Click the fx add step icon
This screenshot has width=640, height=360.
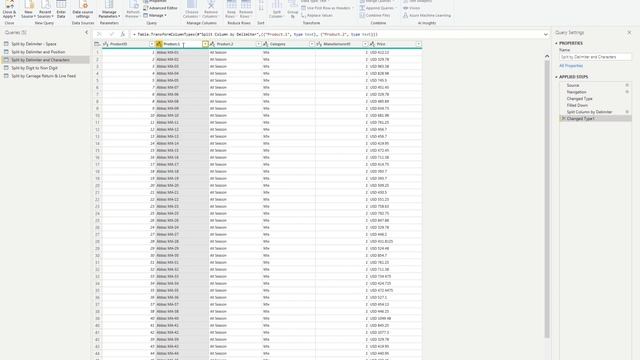[122, 34]
